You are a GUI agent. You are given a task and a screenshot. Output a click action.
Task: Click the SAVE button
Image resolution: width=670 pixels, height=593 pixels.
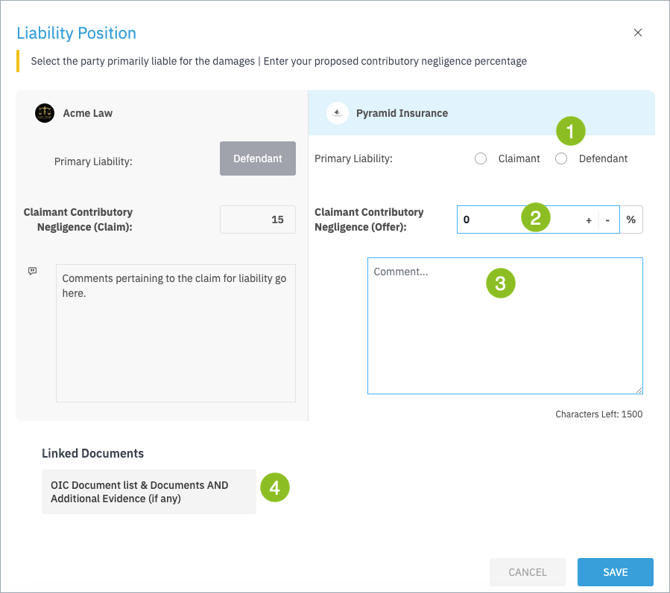[x=615, y=572]
